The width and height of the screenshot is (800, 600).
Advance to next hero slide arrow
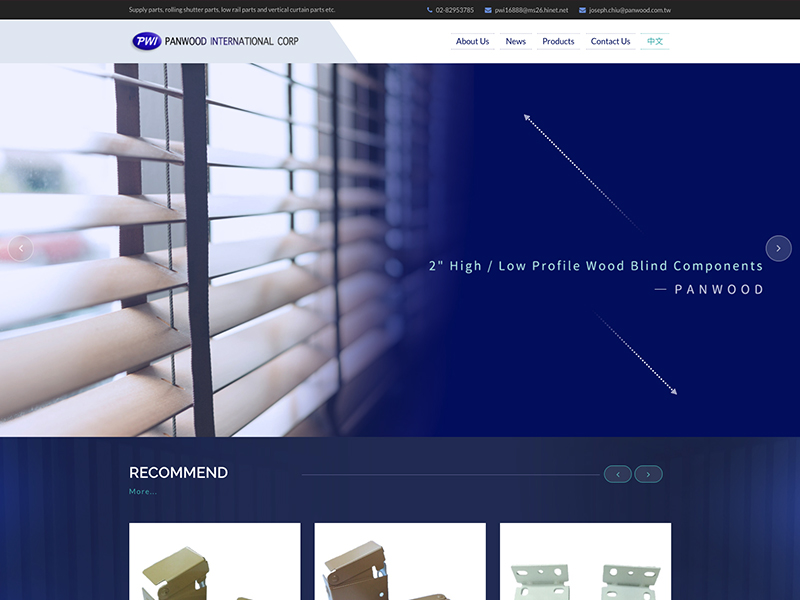[x=778, y=248]
